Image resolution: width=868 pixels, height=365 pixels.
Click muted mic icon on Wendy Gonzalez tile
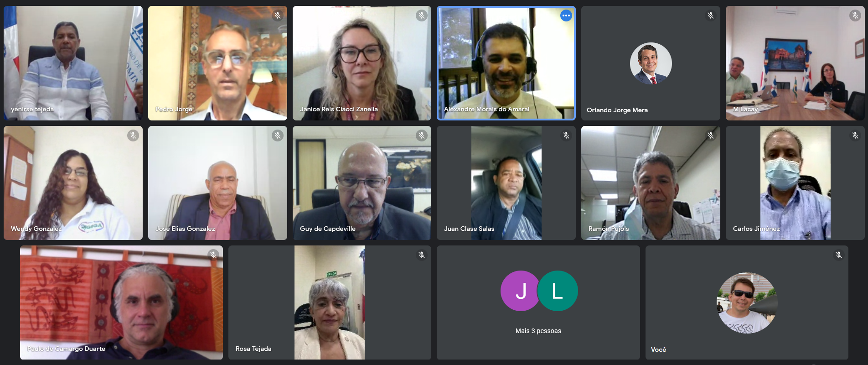coord(133,136)
